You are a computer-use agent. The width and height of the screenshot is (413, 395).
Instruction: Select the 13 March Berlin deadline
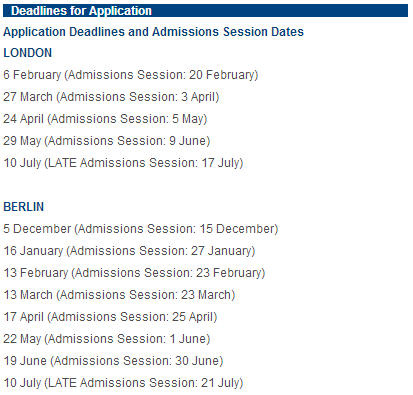(x=119, y=295)
